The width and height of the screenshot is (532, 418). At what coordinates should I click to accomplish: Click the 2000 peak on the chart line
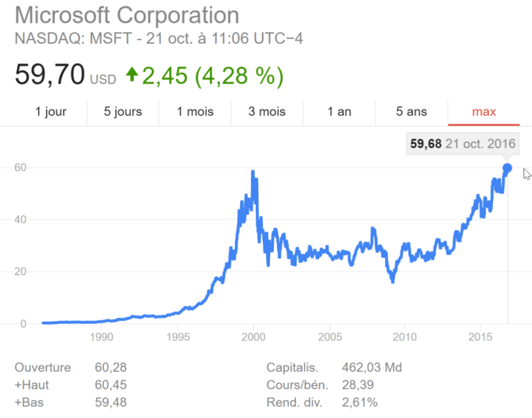point(253,171)
